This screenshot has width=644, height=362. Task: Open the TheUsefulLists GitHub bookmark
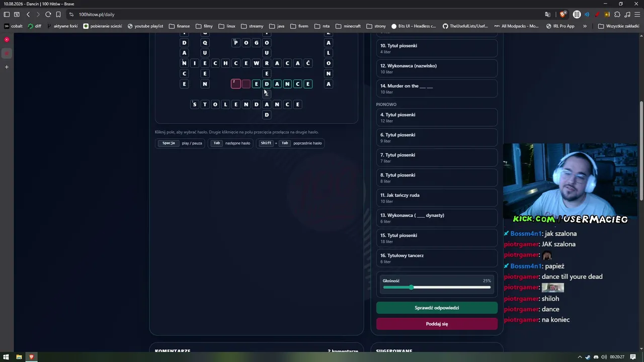tap(465, 26)
